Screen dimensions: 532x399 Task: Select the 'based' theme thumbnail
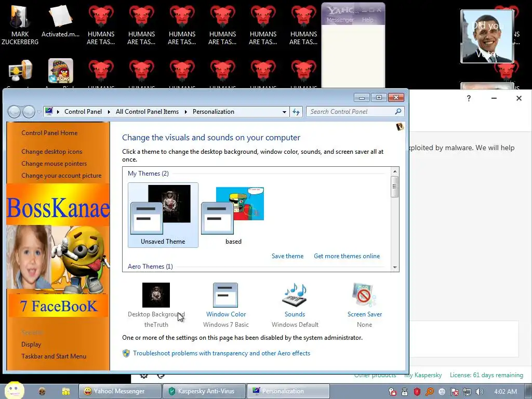(233, 215)
